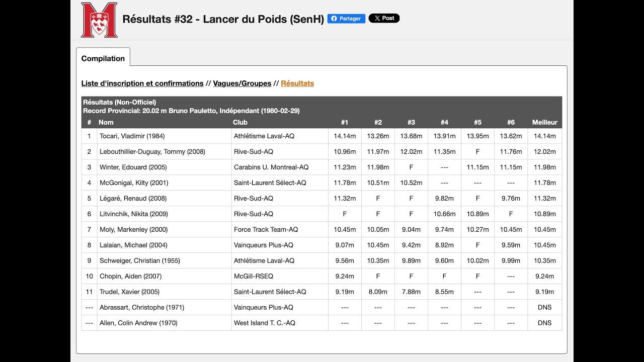
Task: Select athlete Chopin, Aiden (2007)
Action: point(131,277)
